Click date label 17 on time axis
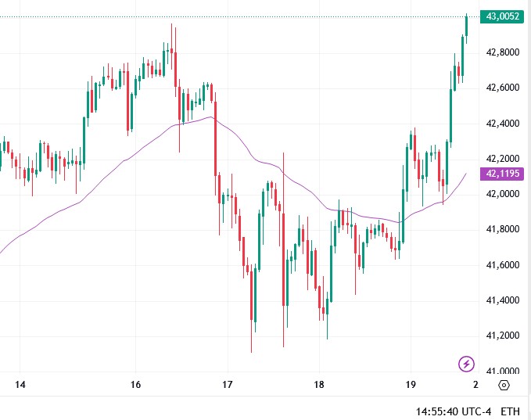This screenshot has width=531, height=420. (x=228, y=385)
